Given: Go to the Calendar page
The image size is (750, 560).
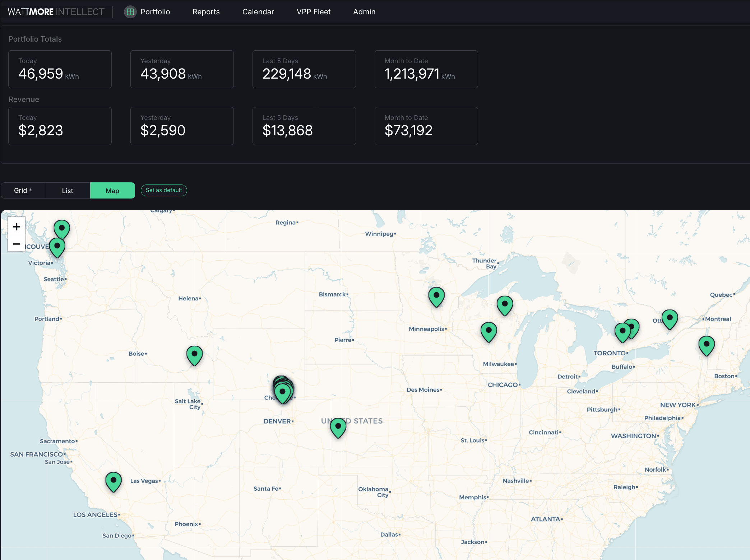Looking at the screenshot, I should pos(258,12).
